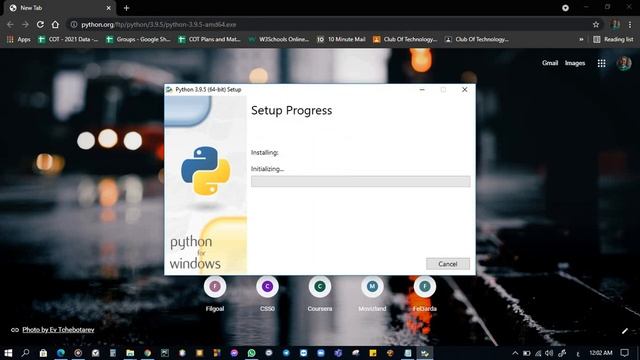Open the Reading list
This screenshot has width=640, height=360.
[613, 39]
